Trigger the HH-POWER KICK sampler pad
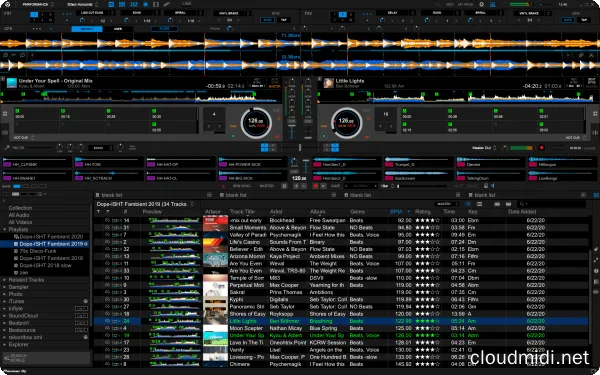600x375 pixels. click(x=252, y=162)
